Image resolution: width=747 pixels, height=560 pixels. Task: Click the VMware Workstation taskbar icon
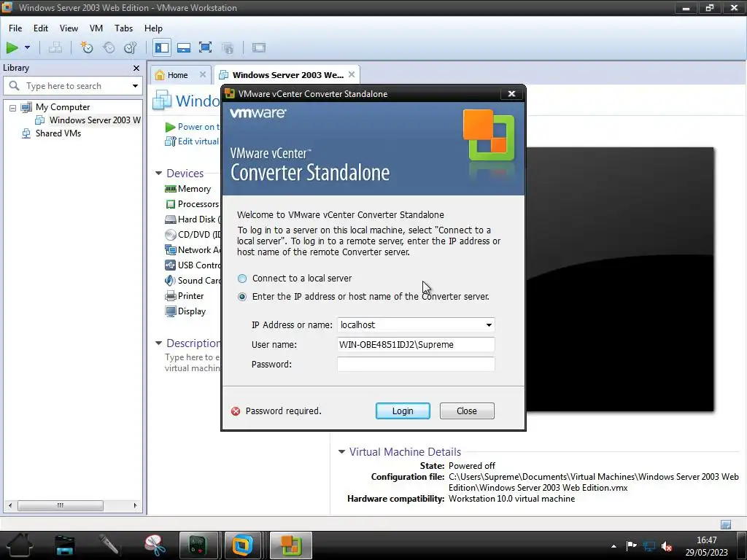click(242, 545)
